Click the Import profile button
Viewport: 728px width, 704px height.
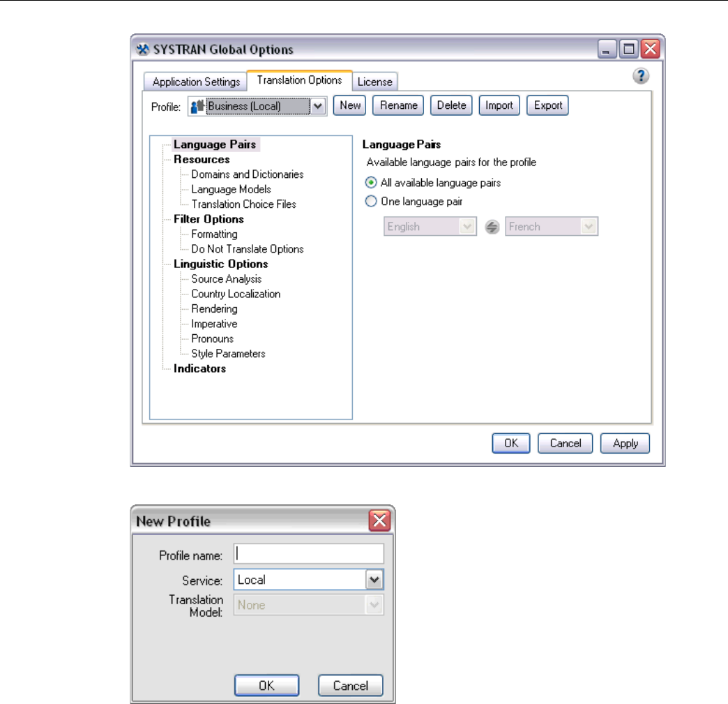tap(499, 105)
